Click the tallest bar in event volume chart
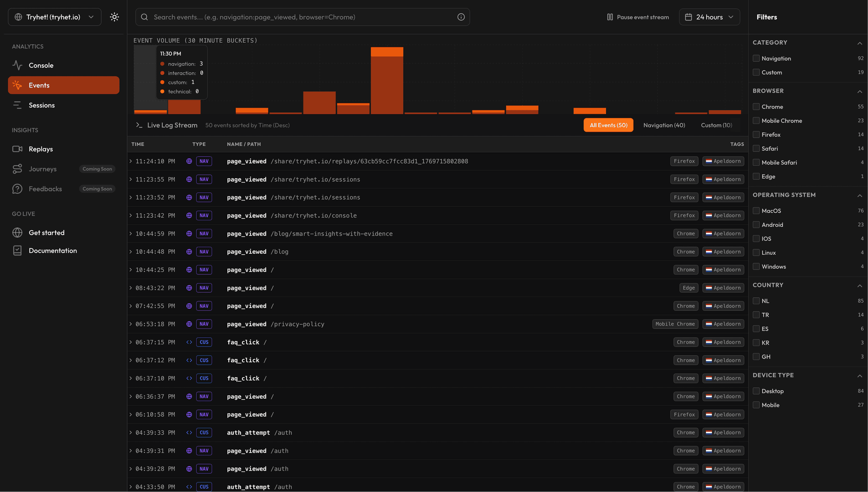868x492 pixels. 387,82
